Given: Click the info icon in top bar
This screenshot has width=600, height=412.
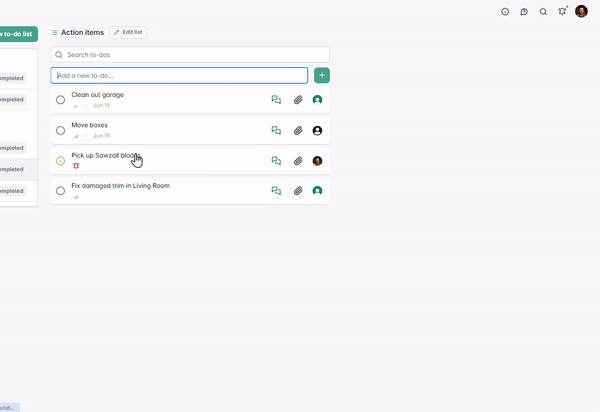Looking at the screenshot, I should (505, 12).
